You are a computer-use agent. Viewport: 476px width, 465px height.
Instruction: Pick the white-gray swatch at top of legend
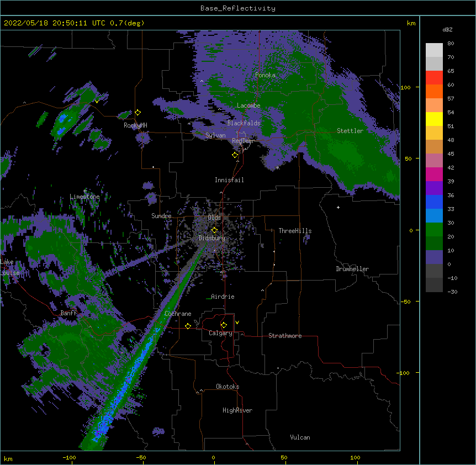434,50
